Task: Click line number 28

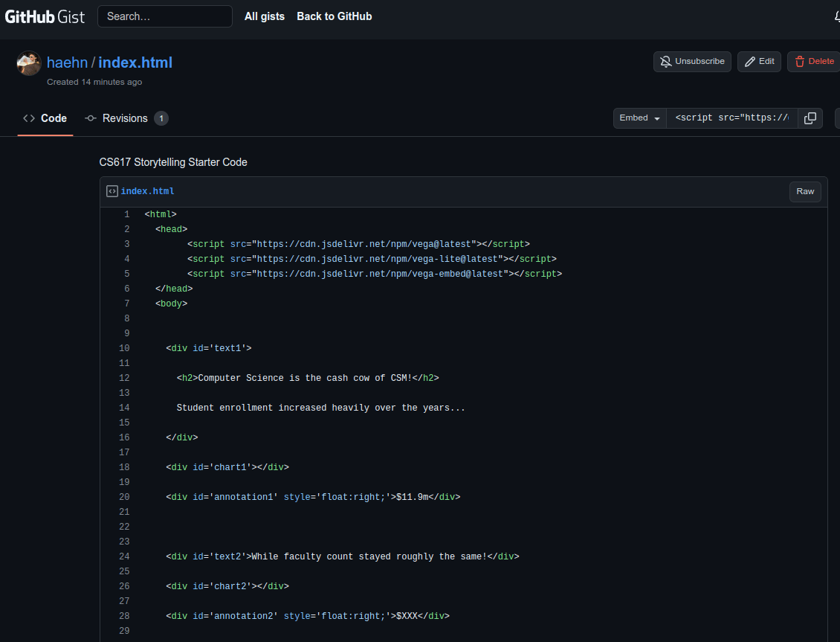Action: pos(124,616)
